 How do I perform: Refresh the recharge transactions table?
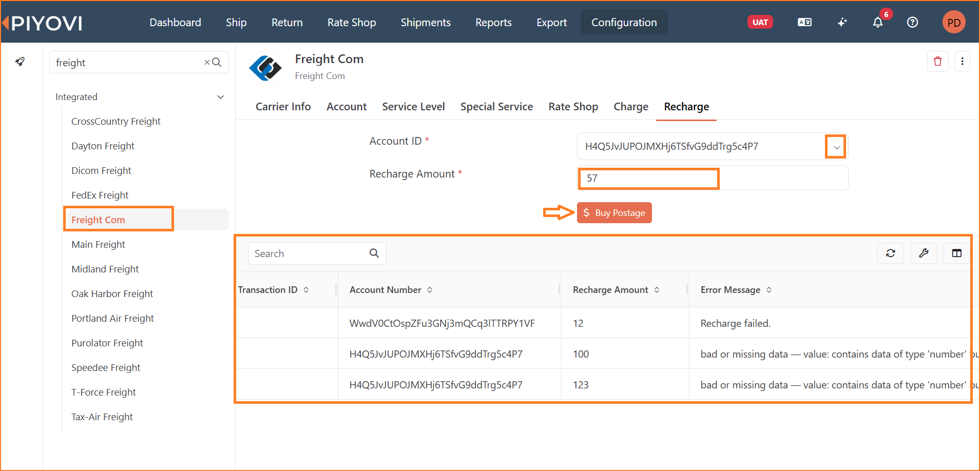click(x=891, y=253)
